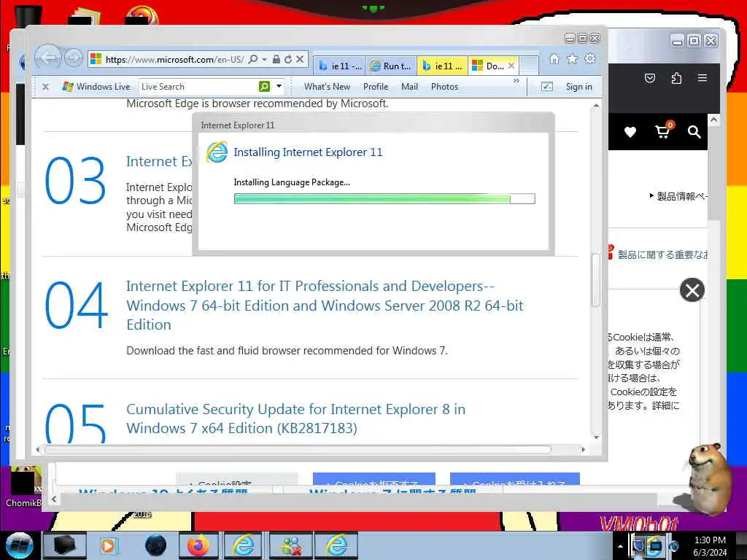Open the address bar autocomplete dropdown arrow
747x560 pixels.
264,60
